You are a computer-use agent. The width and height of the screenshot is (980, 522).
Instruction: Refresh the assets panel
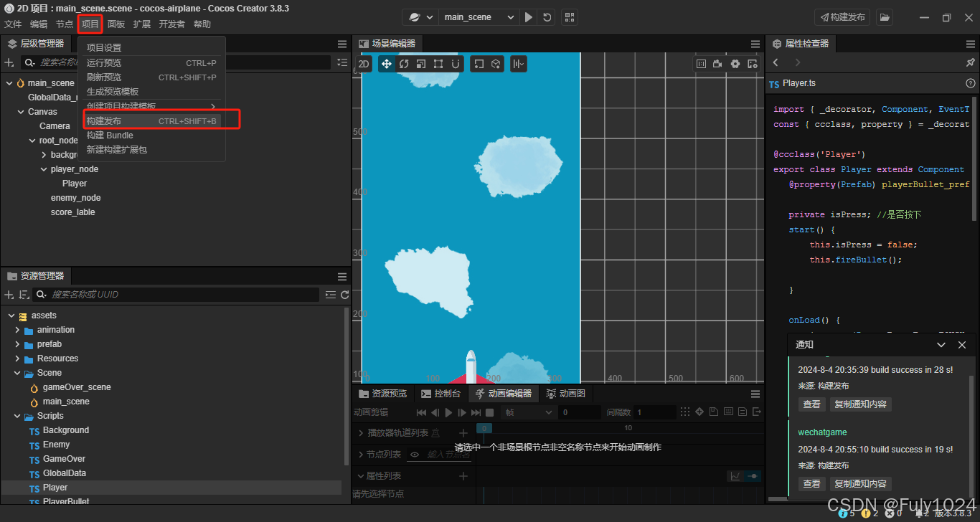pyautogui.click(x=345, y=295)
